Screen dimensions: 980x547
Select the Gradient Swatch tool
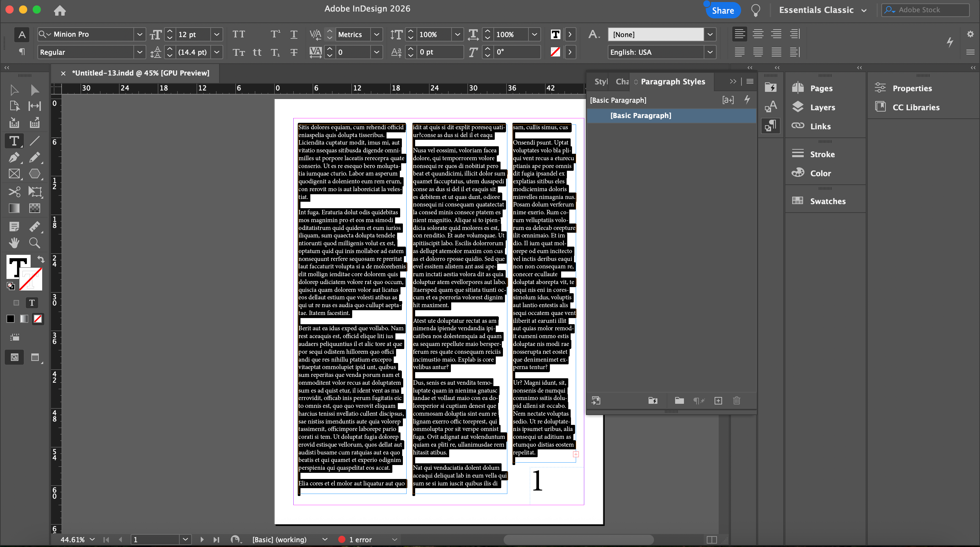(x=14, y=208)
